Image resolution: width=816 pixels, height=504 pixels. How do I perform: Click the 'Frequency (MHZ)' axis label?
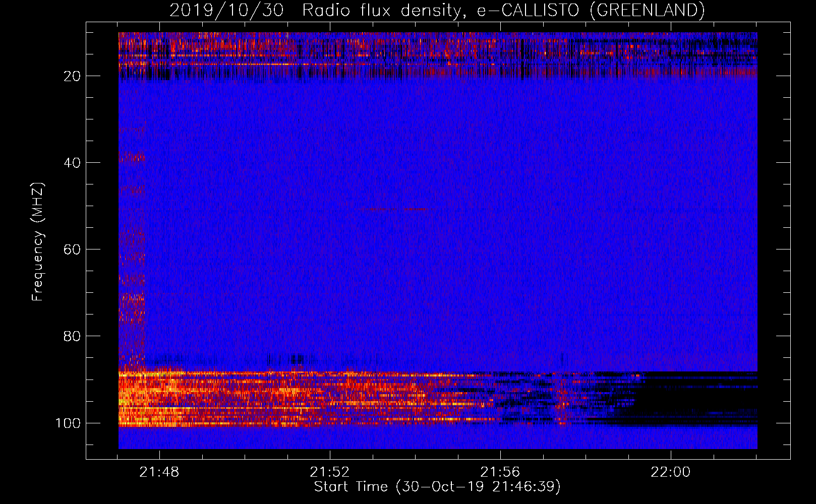38,242
